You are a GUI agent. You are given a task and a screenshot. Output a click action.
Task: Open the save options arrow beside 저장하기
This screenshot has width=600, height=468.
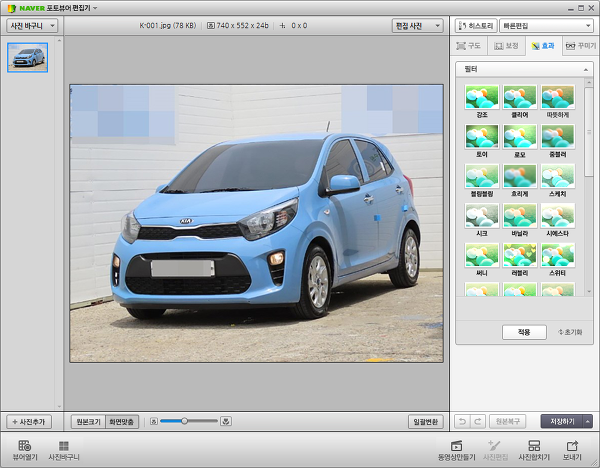click(587, 421)
